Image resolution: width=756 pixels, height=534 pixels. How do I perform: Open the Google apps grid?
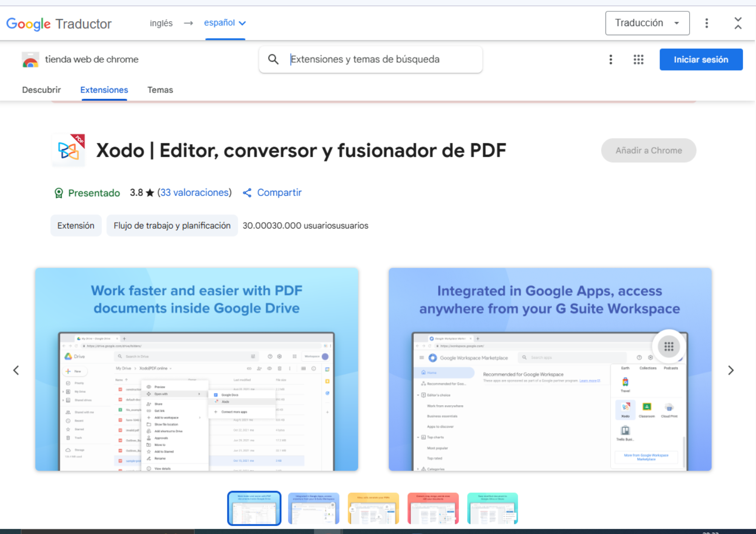pyautogui.click(x=638, y=59)
